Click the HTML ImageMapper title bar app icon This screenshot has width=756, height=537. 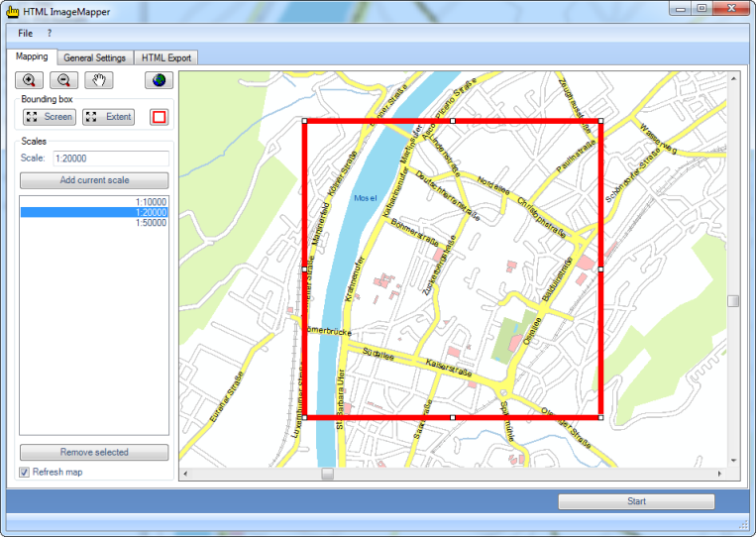[13, 10]
